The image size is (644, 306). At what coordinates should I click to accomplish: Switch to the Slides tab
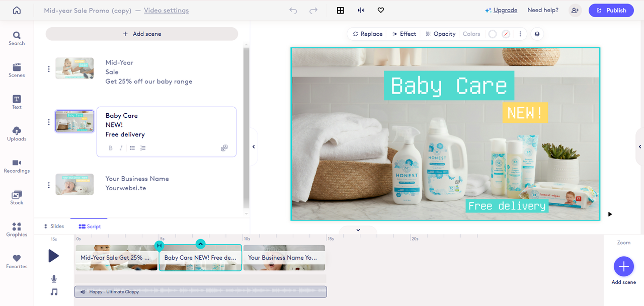tap(54, 226)
